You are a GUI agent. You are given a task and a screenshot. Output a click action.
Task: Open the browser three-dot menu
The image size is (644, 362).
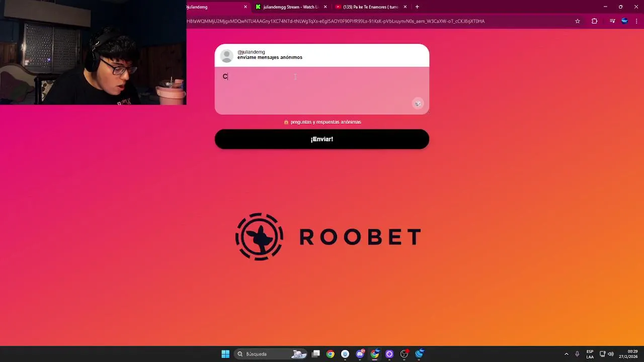637,21
